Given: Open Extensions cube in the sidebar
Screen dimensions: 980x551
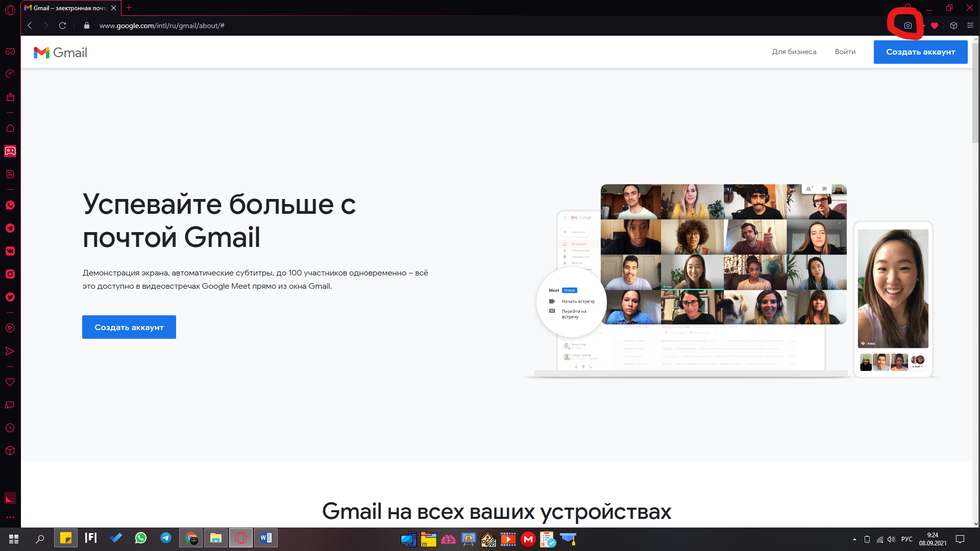Looking at the screenshot, I should (x=10, y=451).
